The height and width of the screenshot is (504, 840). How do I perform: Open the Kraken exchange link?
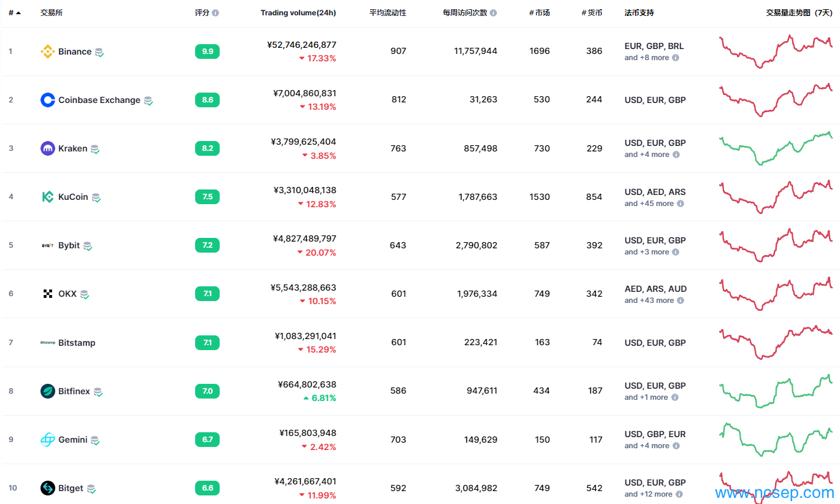pos(72,148)
